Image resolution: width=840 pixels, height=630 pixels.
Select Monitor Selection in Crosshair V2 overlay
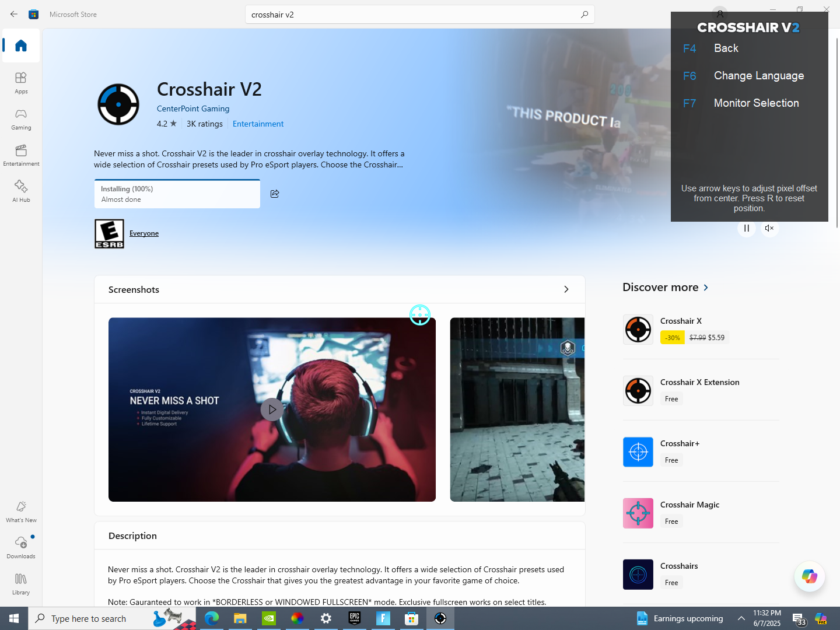pos(757,103)
